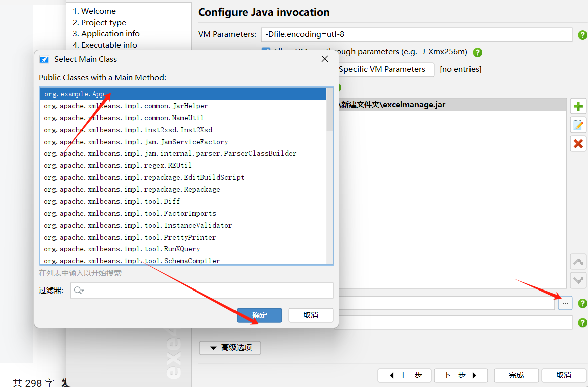Go to wizard step 1. Welcome
The width and height of the screenshot is (588, 387).
click(94, 11)
